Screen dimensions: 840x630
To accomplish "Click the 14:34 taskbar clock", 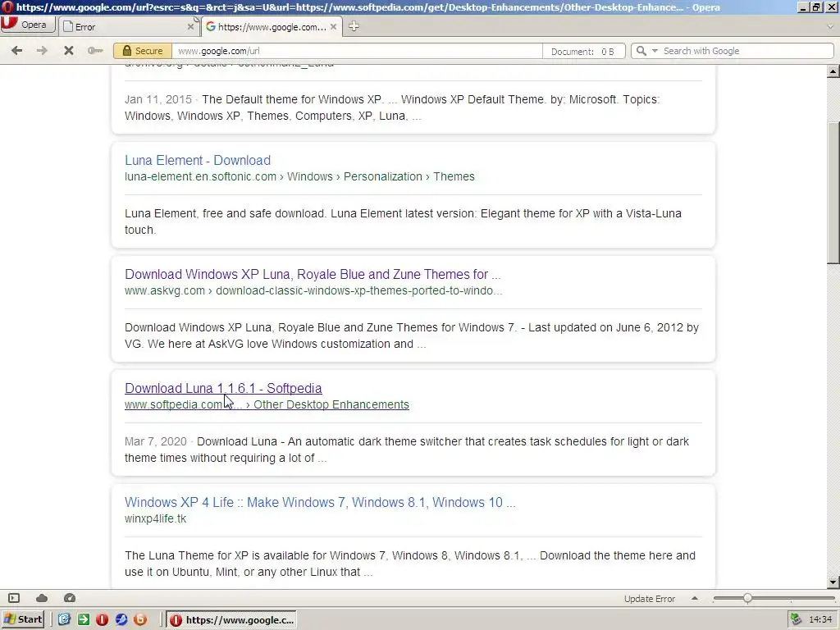I will pyautogui.click(x=820, y=620).
